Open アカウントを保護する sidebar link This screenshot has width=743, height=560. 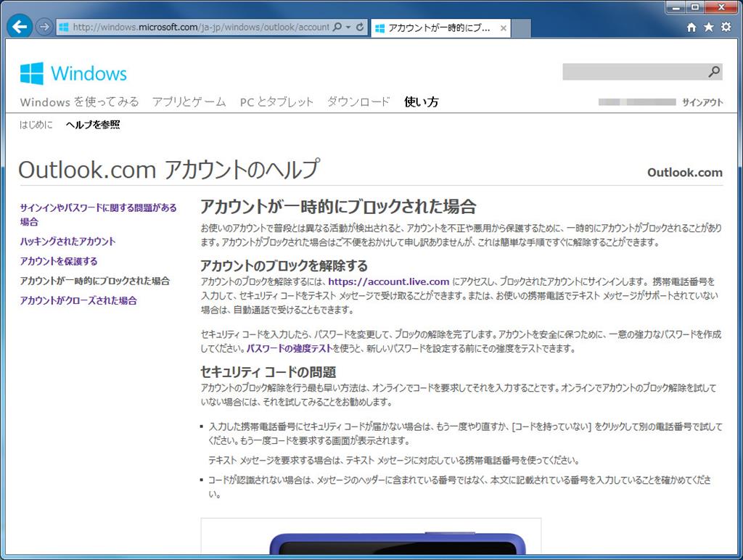(x=59, y=261)
